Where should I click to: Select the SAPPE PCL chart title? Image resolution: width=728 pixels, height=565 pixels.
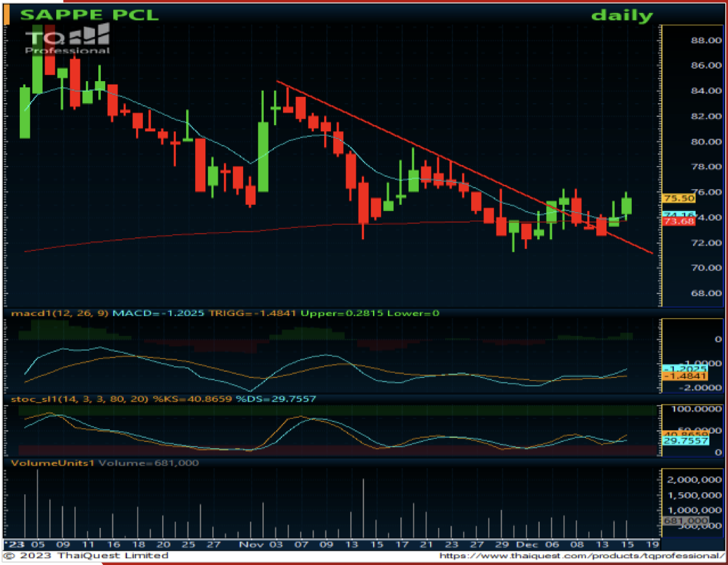(x=89, y=15)
